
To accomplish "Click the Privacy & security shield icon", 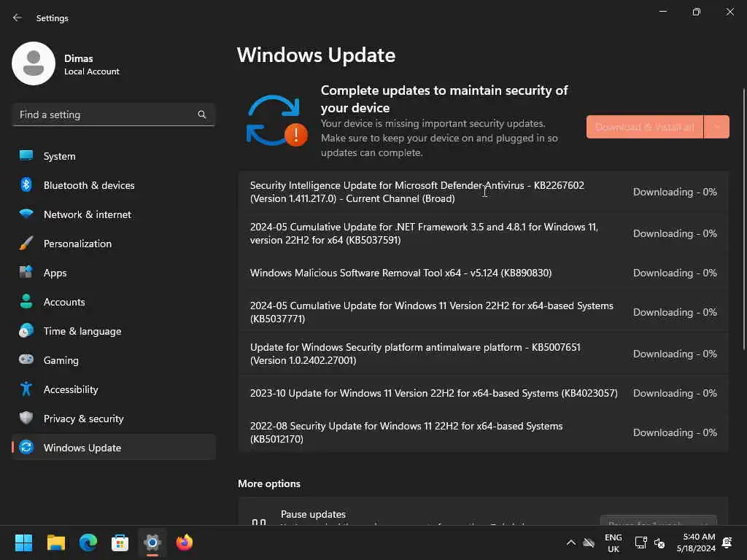I will [x=26, y=418].
